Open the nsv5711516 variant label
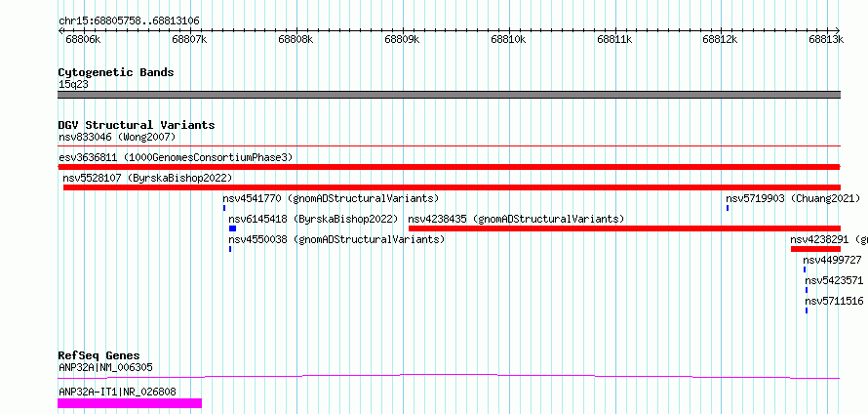The width and height of the screenshot is (868, 414). pos(834,301)
